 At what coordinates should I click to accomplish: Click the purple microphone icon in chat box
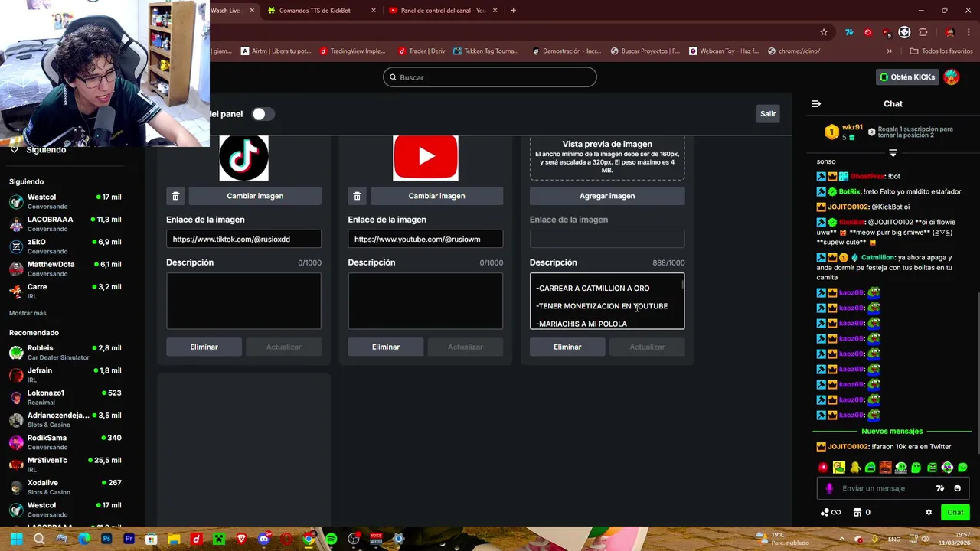[829, 488]
